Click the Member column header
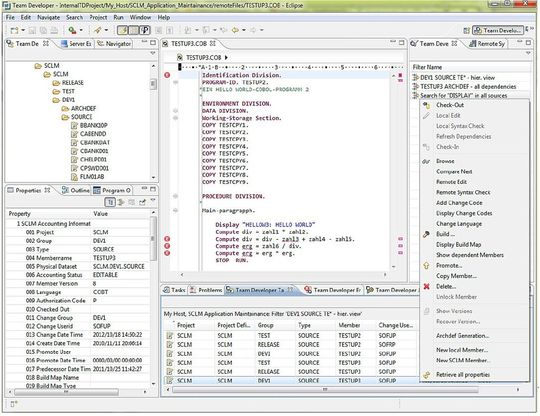 pos(349,325)
